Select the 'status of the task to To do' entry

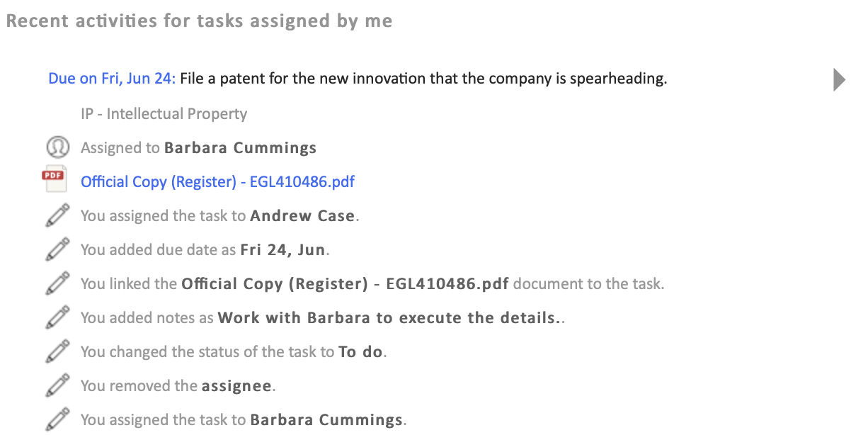(x=234, y=351)
